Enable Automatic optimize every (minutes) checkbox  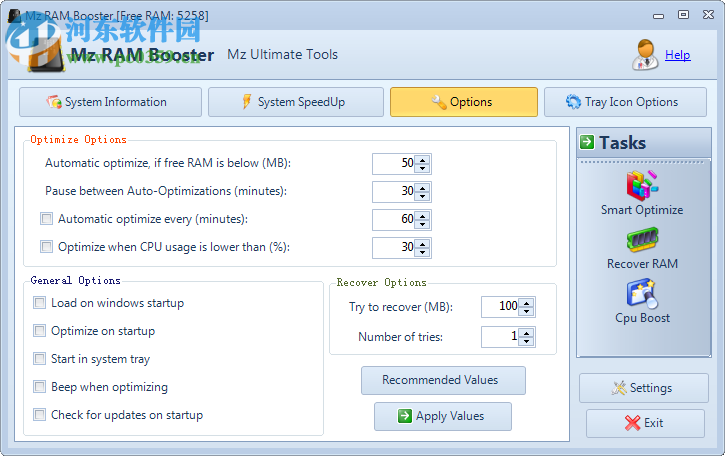(x=46, y=218)
